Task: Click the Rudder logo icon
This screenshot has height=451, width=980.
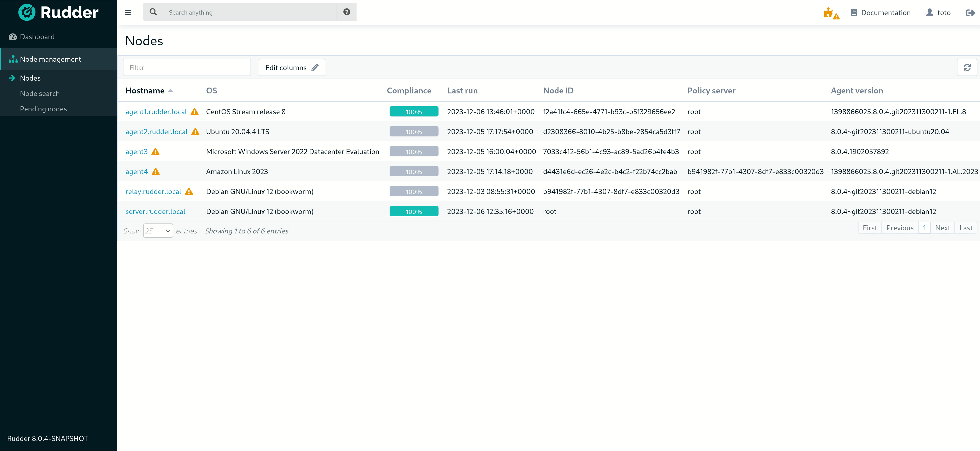Action: pos(27,12)
